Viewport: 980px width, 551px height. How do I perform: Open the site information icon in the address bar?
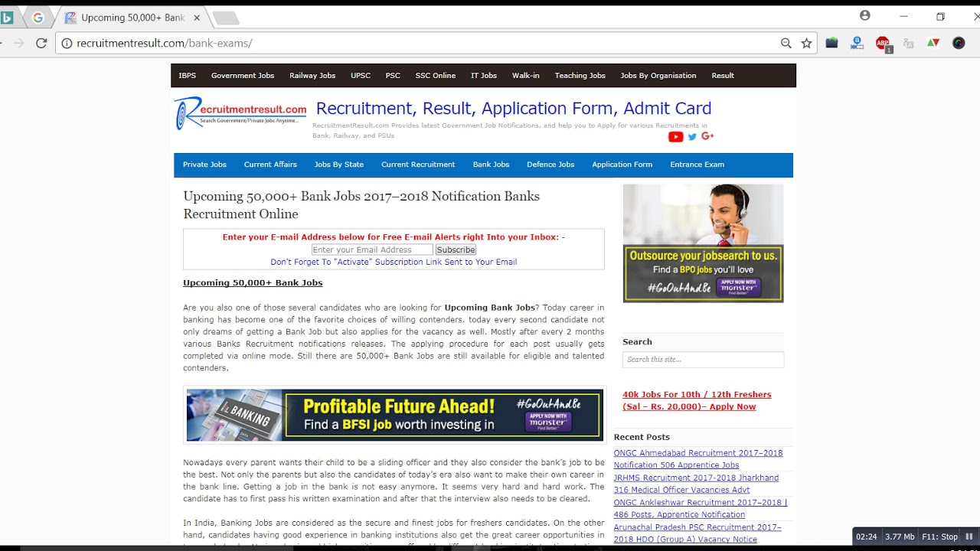[x=67, y=43]
